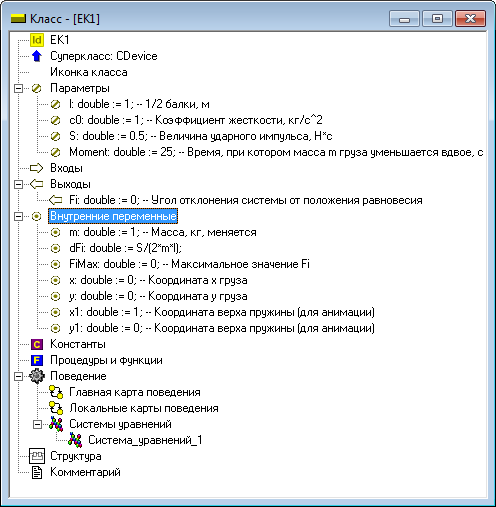Image resolution: width=496 pixels, height=507 pixels.
Task: Click the Система_уравнений_1 icon
Action: click(x=75, y=440)
